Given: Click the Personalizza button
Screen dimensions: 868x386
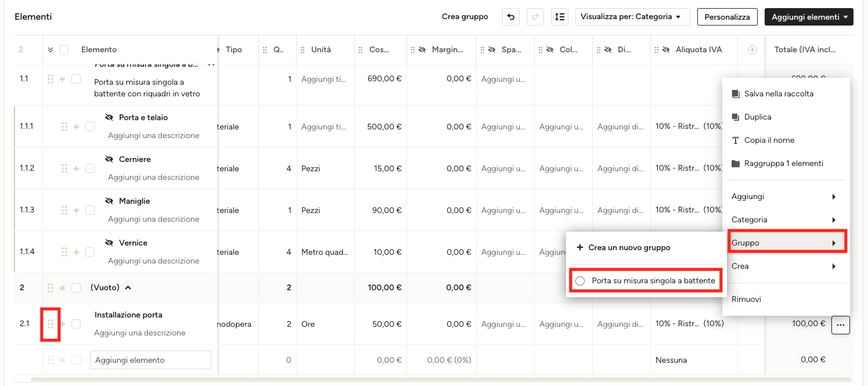Looking at the screenshot, I should click(727, 17).
